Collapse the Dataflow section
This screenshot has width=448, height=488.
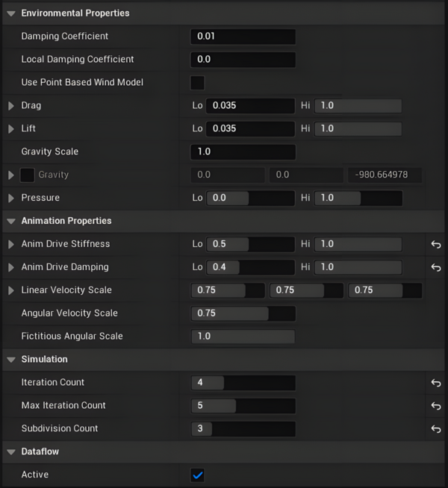[x=11, y=452]
